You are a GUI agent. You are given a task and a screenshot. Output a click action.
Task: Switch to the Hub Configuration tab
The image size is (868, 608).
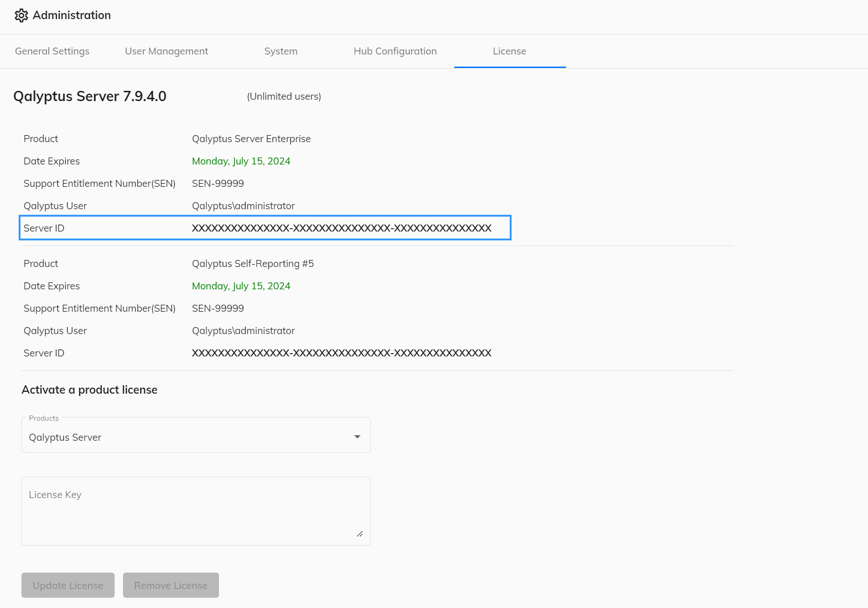(395, 51)
